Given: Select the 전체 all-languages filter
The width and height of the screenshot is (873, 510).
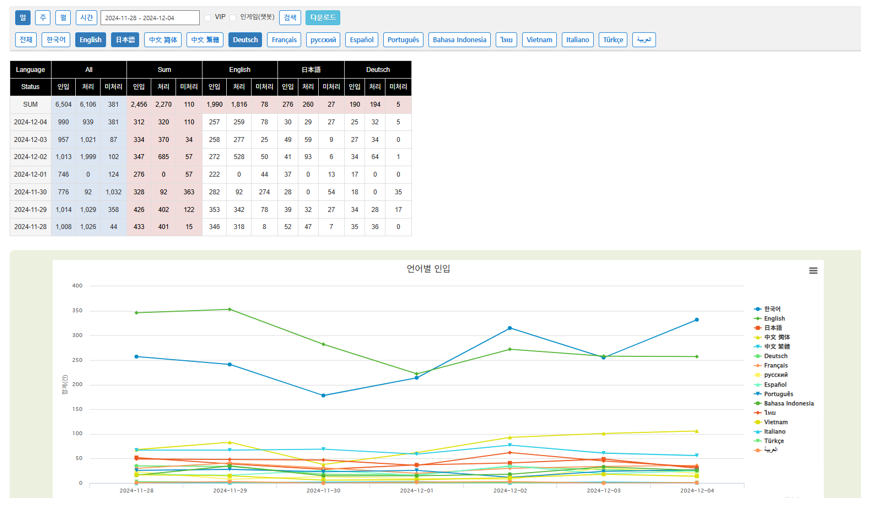Looking at the screenshot, I should [x=26, y=40].
